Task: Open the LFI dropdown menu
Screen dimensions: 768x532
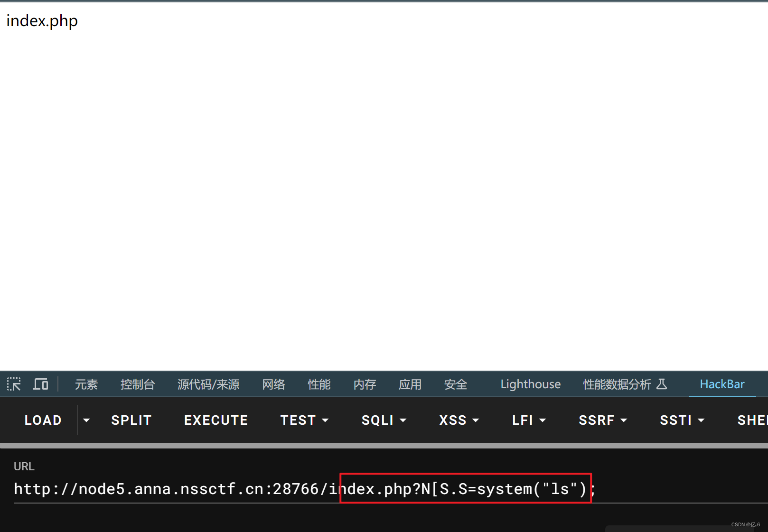Action: click(542, 420)
